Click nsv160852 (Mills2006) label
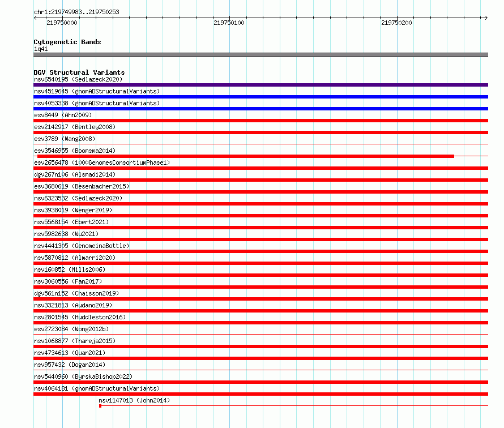Viewport: 504px width, 428px height. coord(70,269)
